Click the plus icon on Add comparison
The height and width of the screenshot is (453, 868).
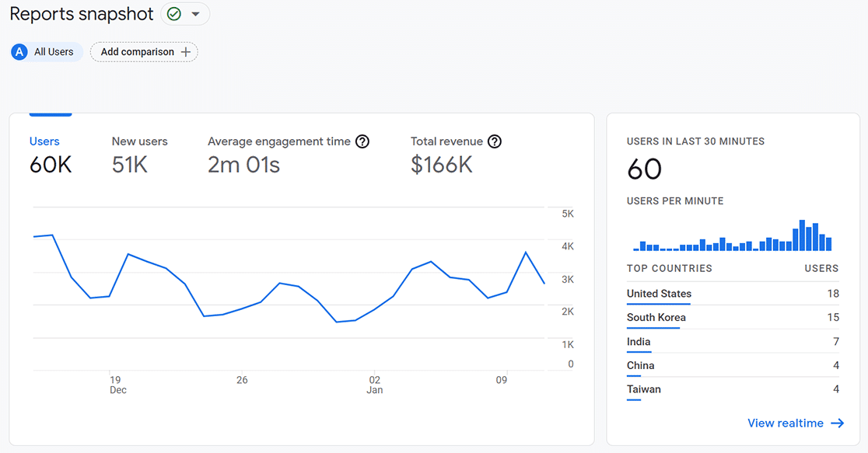[187, 51]
